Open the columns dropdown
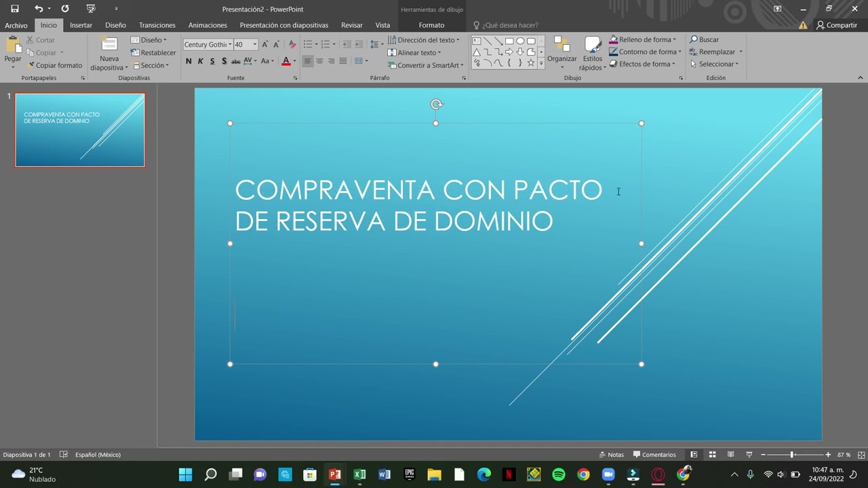 361,61
